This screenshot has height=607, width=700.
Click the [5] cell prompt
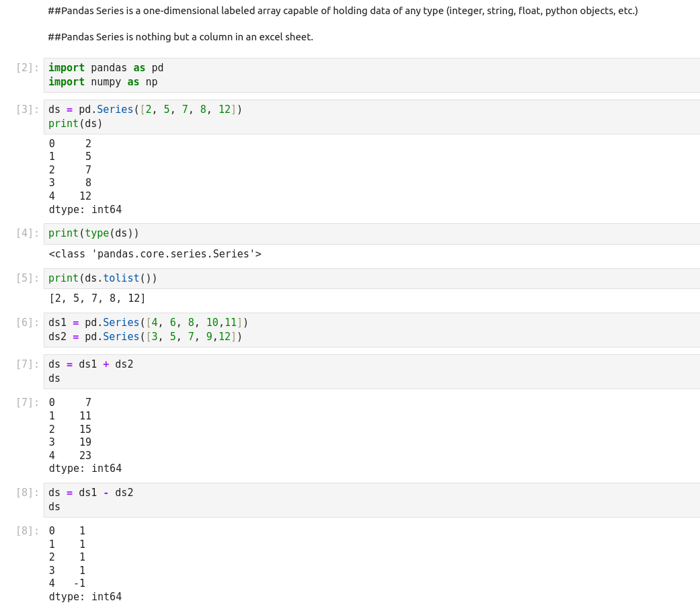tap(28, 278)
